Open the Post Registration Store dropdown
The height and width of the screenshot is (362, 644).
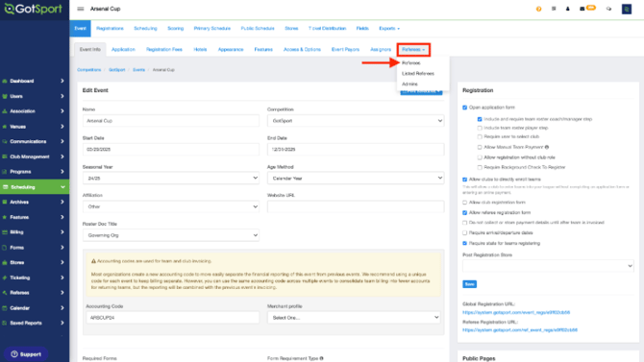548,266
